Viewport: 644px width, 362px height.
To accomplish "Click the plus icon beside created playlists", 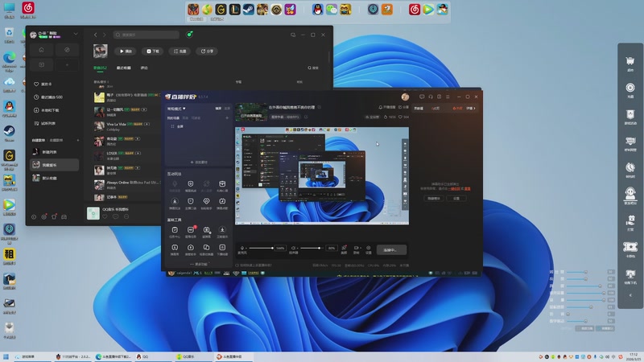I will point(78,140).
